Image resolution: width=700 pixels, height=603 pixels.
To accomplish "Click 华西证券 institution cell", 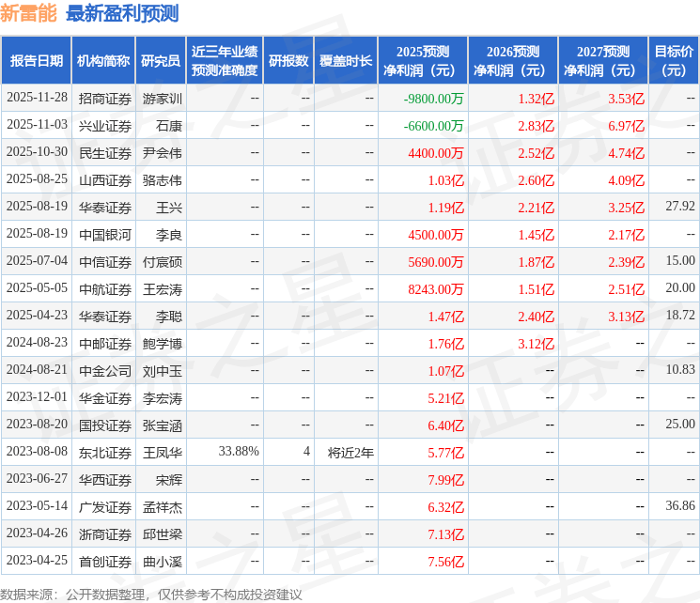I will coord(105,480).
